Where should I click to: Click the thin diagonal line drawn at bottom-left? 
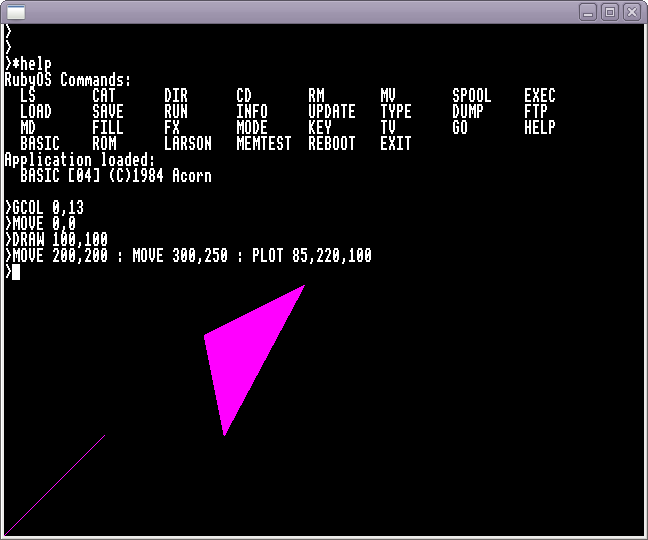(55, 484)
